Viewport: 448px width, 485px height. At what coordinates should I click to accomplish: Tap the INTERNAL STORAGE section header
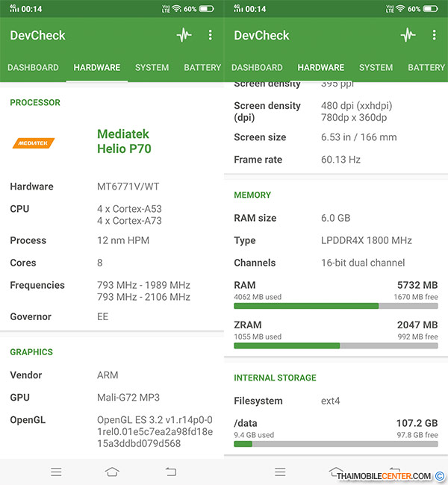coord(275,378)
